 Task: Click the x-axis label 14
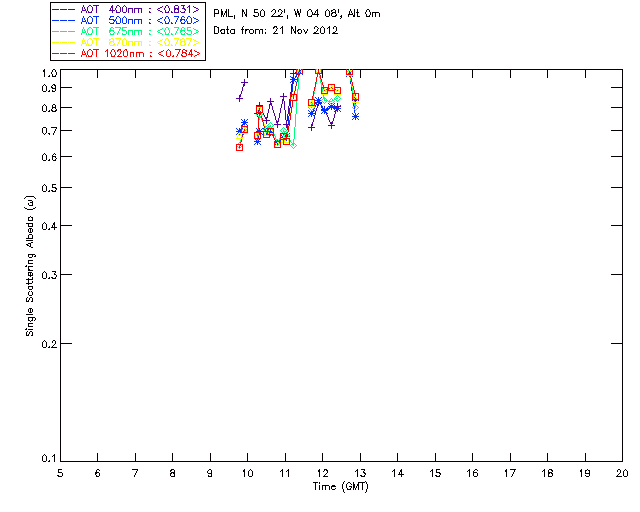[x=398, y=473]
